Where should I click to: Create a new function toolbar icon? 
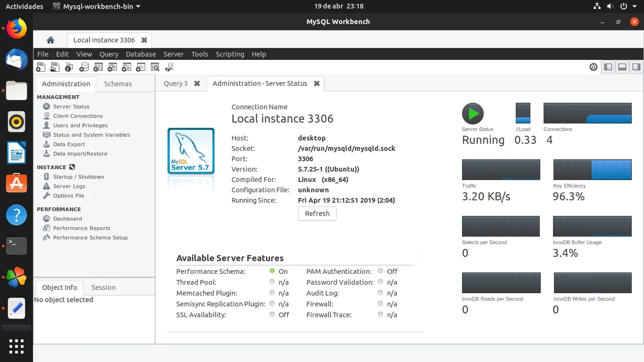140,67
